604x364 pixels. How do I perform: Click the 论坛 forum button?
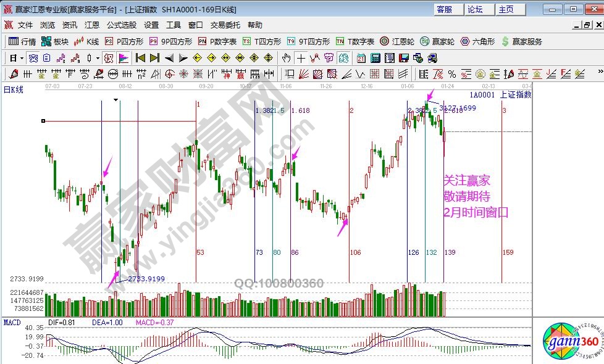click(475, 9)
